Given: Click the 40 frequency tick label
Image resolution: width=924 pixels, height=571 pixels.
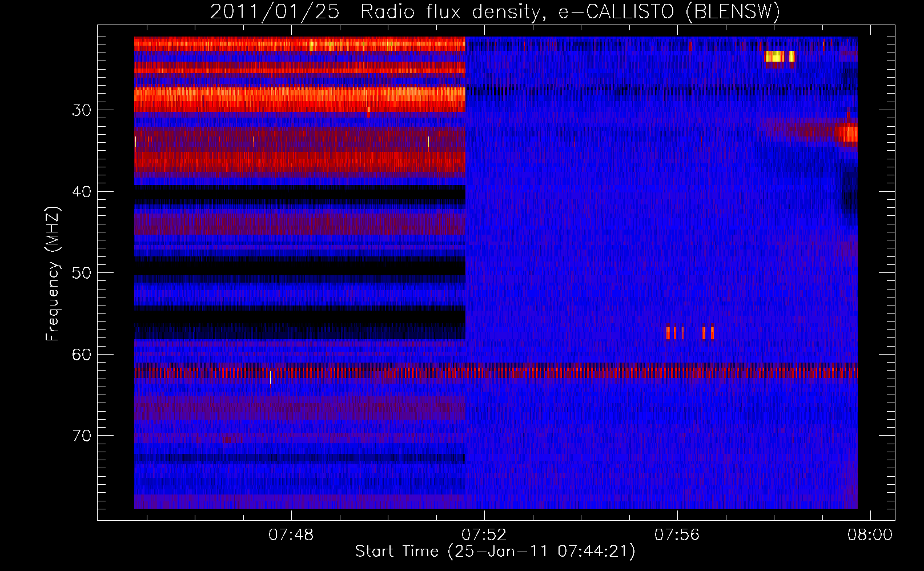Looking at the screenshot, I should pyautogui.click(x=82, y=192).
